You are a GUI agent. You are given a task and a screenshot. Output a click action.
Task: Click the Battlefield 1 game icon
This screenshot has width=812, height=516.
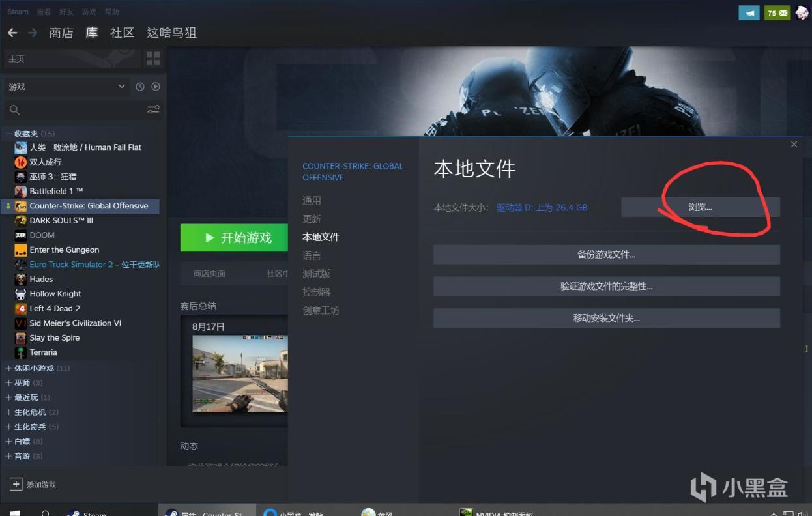point(21,191)
